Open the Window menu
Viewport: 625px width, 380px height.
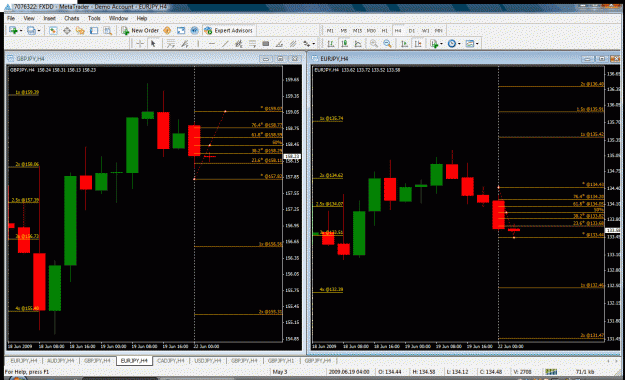pos(118,18)
